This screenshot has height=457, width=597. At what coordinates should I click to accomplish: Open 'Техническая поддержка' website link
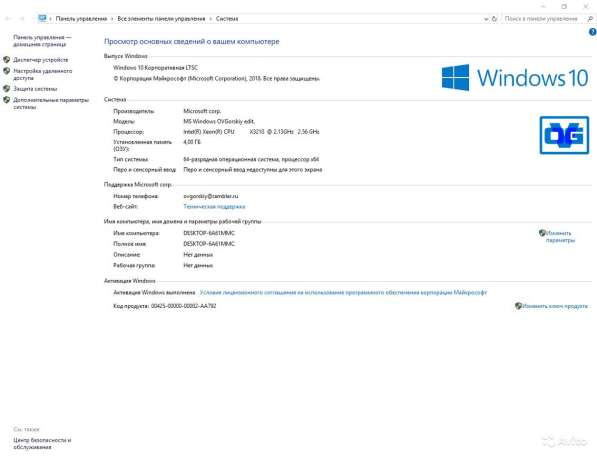click(214, 206)
